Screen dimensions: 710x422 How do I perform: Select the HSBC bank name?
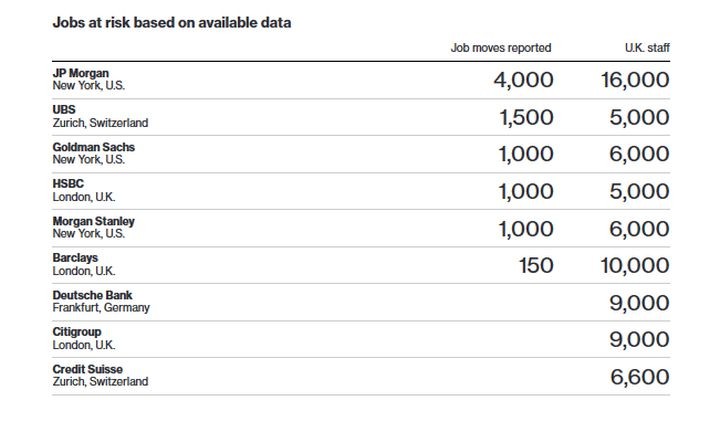(x=68, y=183)
